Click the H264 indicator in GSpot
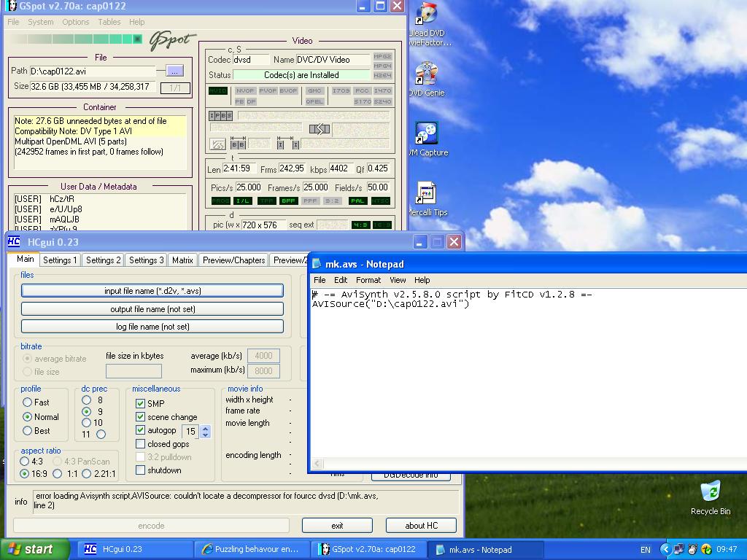 click(382, 75)
